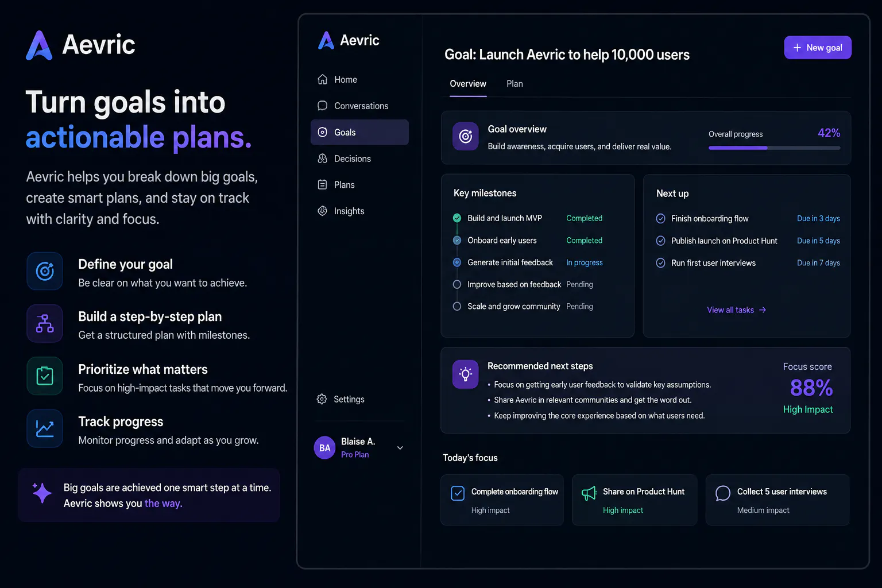This screenshot has width=882, height=588.
Task: Click the Pending status for Improve based on feedback
Action: click(x=579, y=284)
